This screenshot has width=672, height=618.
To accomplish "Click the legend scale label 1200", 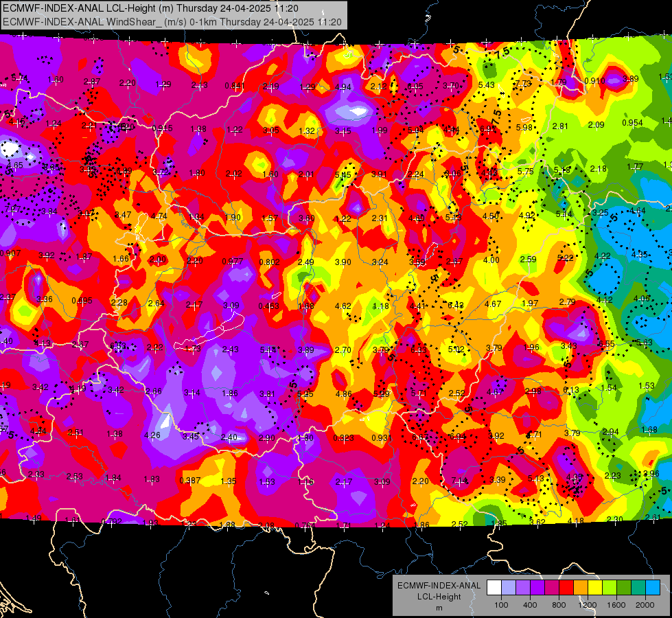I will [x=587, y=605].
